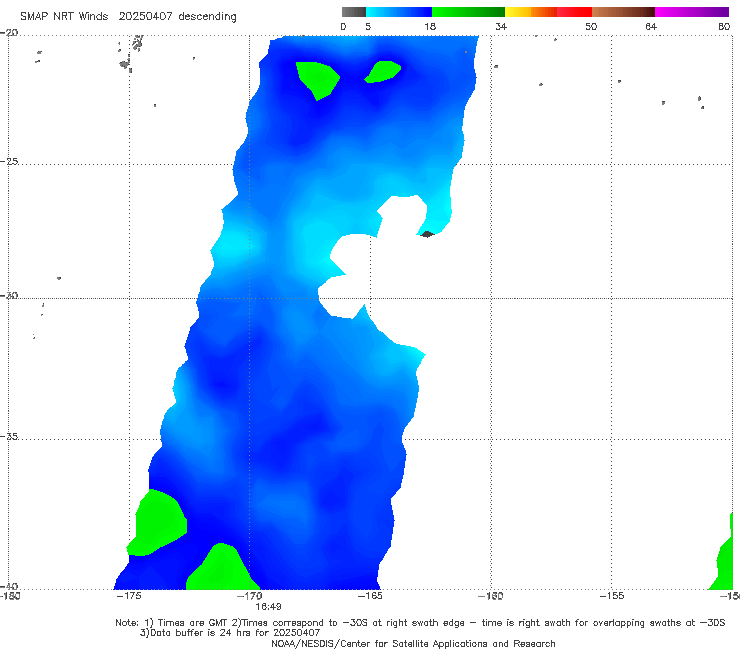Click the longitude label '-155'
Image resolution: width=740 pixels, height=650 pixels.
tap(612, 596)
